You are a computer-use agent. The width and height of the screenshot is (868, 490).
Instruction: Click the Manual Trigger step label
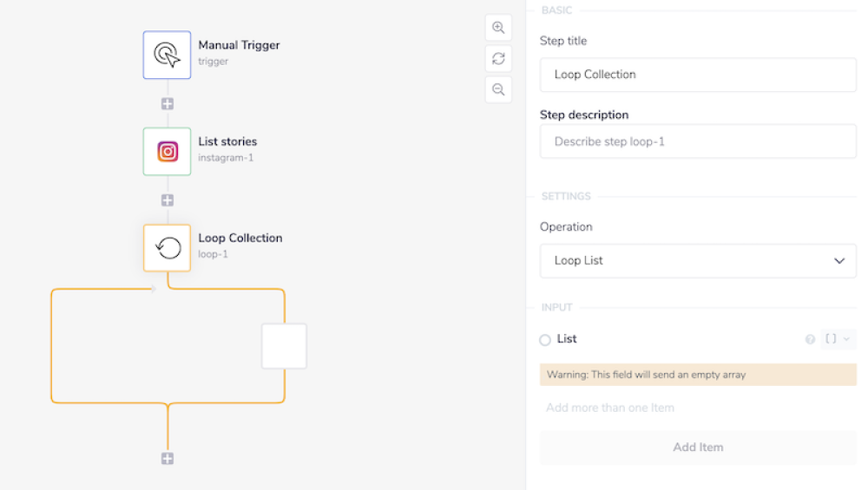click(239, 46)
